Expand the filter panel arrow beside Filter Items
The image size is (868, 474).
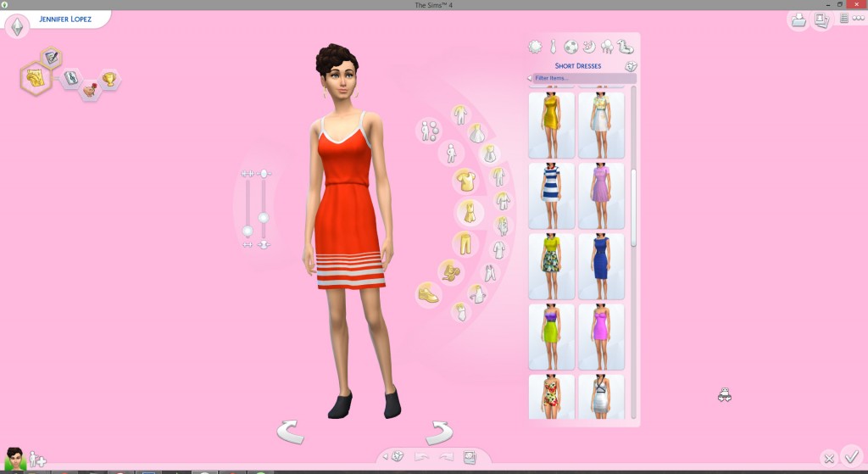(x=529, y=78)
